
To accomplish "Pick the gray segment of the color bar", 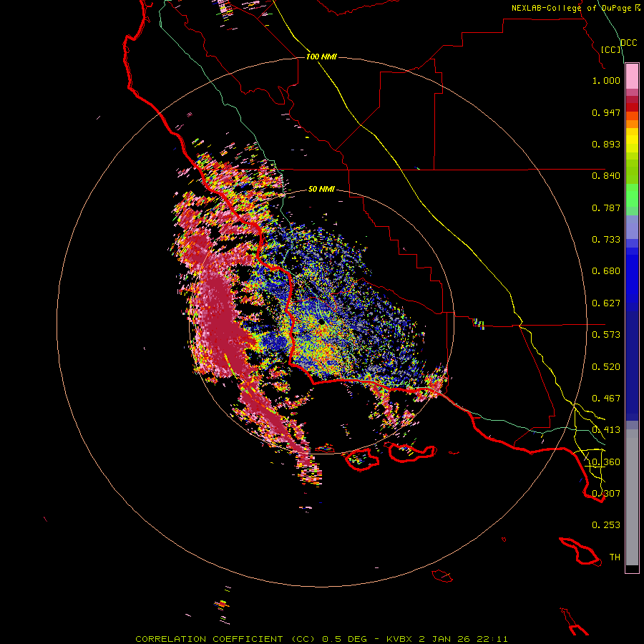I will click(632, 497).
